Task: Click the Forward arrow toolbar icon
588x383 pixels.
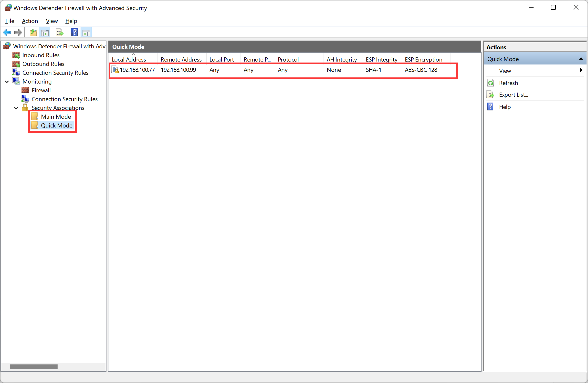Action: (18, 32)
